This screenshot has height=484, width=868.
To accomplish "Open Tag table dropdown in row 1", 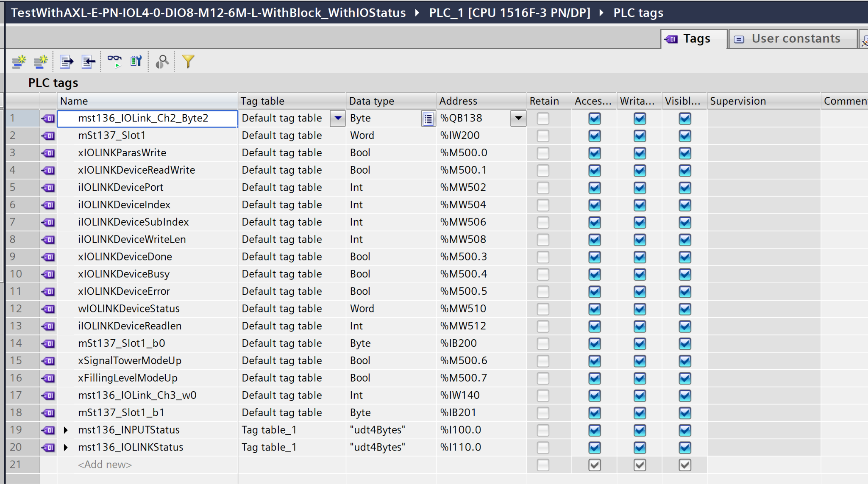I will point(338,118).
